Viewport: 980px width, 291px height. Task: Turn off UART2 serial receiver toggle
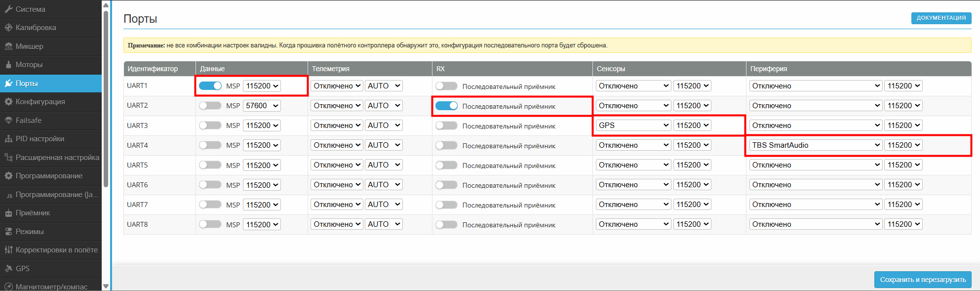click(x=446, y=106)
